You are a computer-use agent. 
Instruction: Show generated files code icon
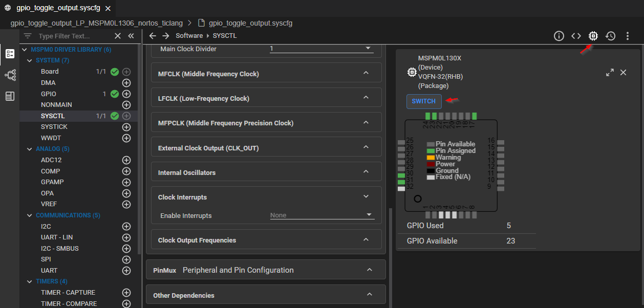[x=576, y=36]
